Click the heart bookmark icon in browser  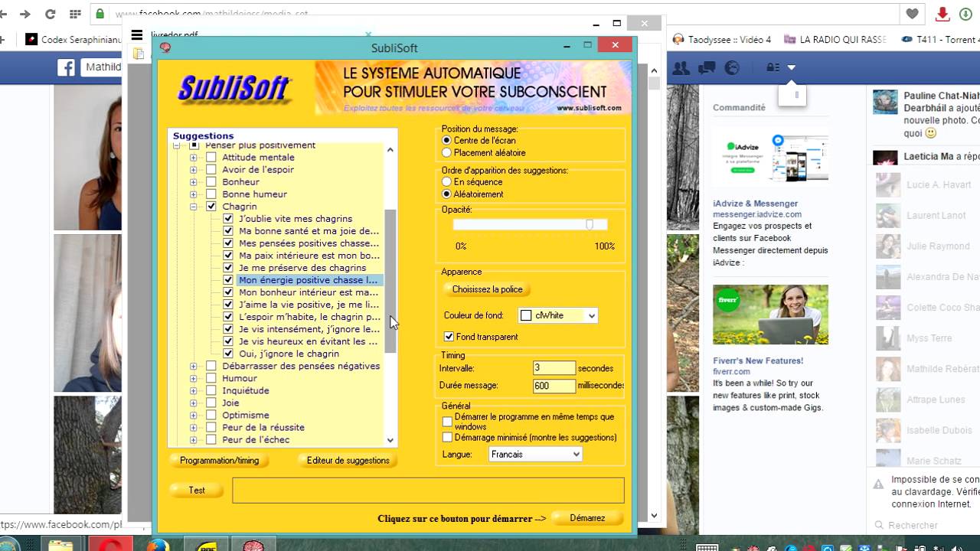click(912, 14)
